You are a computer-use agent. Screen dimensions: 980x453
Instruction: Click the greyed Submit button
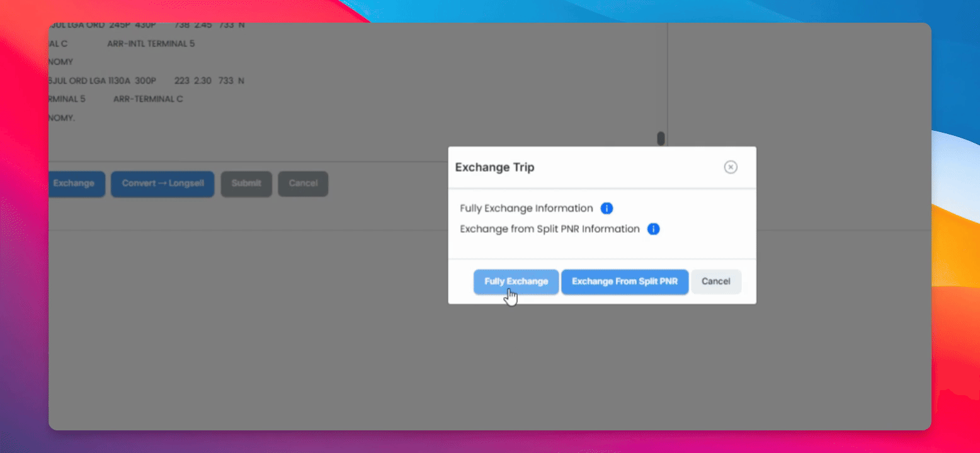click(246, 184)
